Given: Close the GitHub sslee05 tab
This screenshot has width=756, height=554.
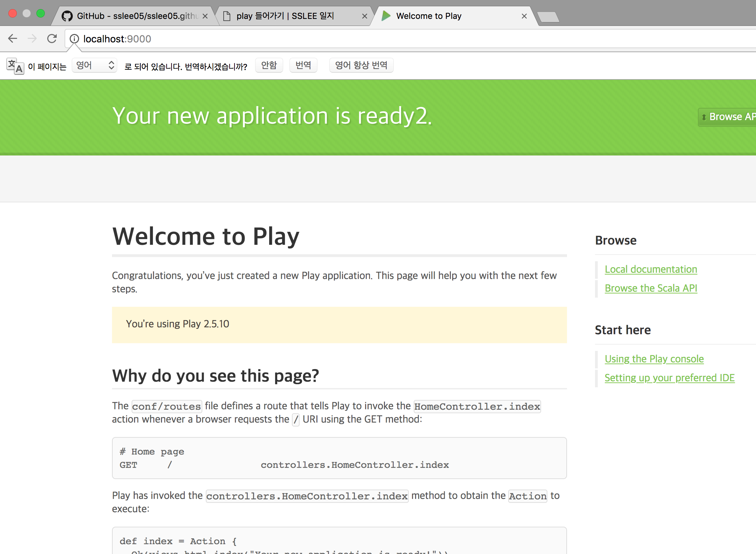Looking at the screenshot, I should tap(205, 16).
